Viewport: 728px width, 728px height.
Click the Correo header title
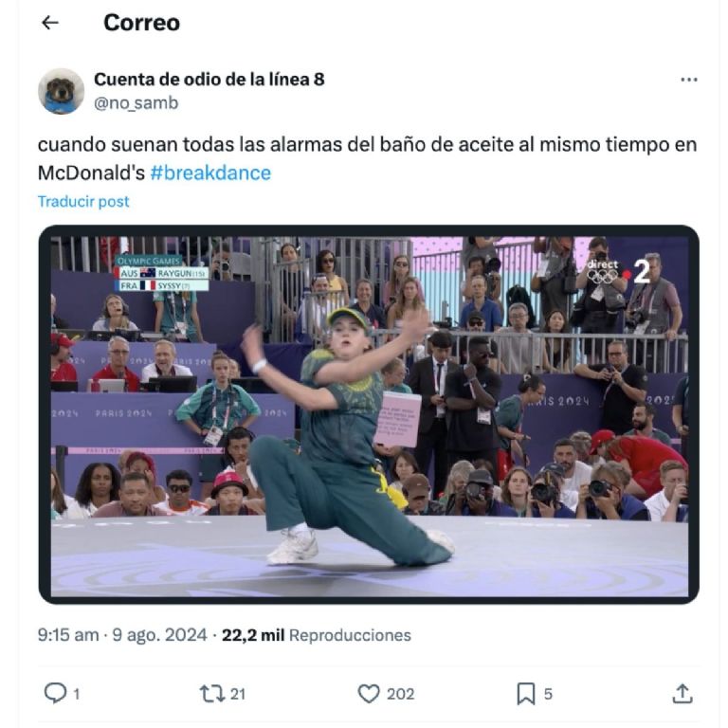pos(141,23)
